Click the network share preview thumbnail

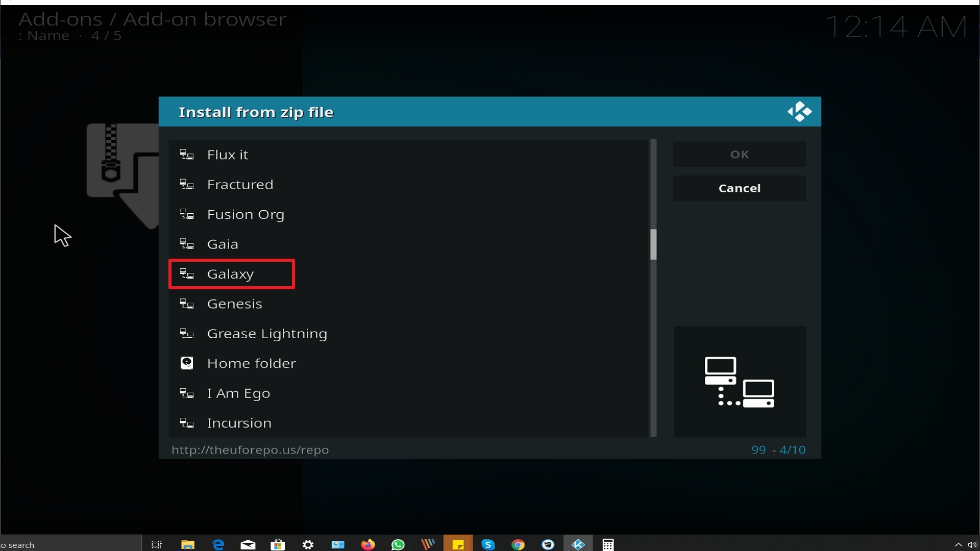pyautogui.click(x=740, y=382)
